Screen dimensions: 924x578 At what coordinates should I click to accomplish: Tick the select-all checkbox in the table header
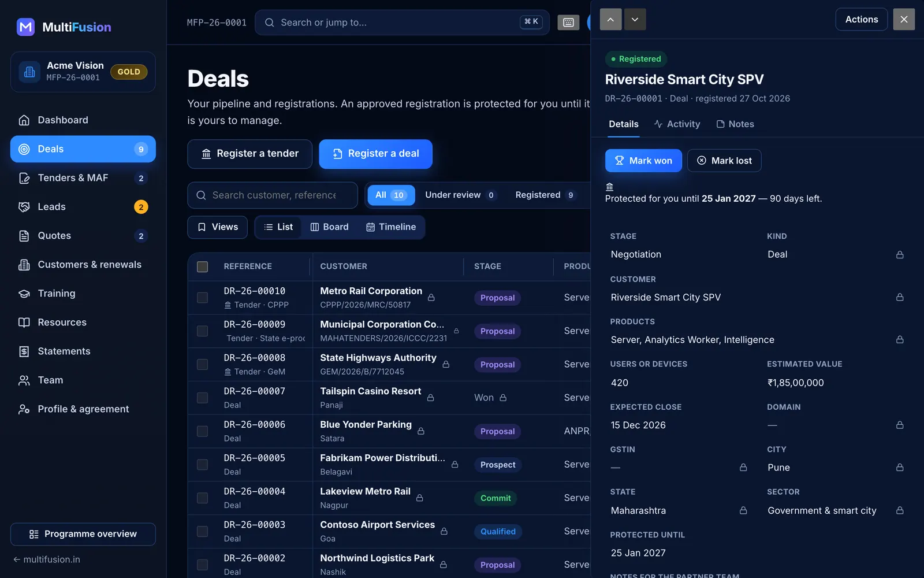[202, 266]
